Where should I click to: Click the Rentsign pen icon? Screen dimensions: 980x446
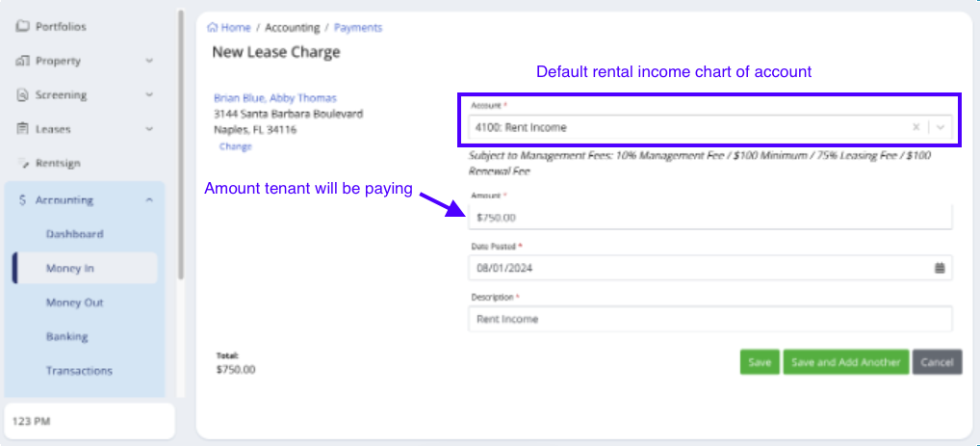click(x=22, y=164)
